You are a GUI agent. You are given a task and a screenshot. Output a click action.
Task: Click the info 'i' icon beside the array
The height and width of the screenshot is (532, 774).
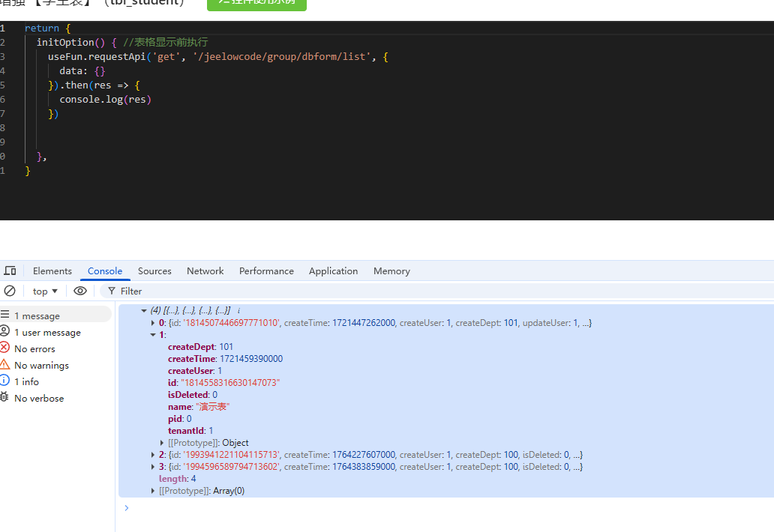click(x=238, y=310)
